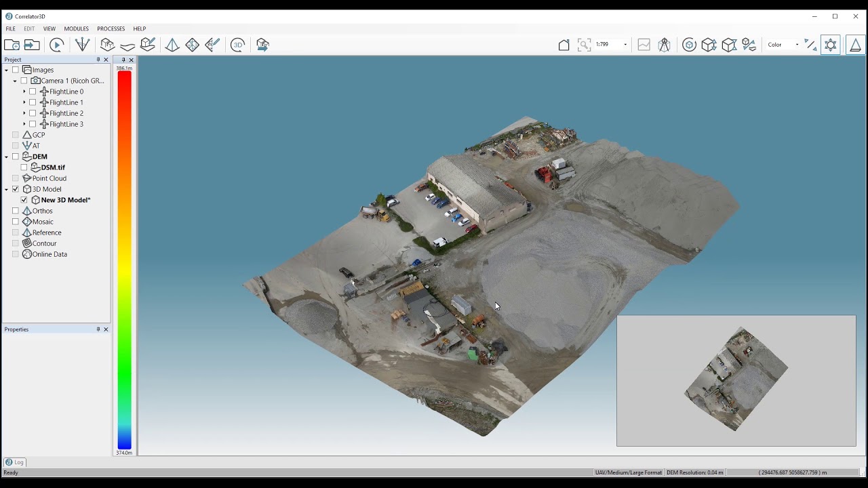Click the Mosaic editing pencil icon
868x488 pixels.
tap(212, 45)
